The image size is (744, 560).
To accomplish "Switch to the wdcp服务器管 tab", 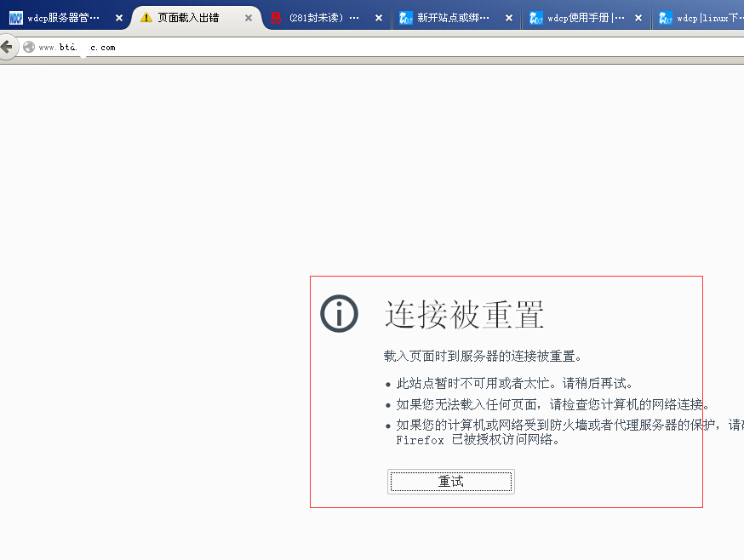I will click(63, 18).
